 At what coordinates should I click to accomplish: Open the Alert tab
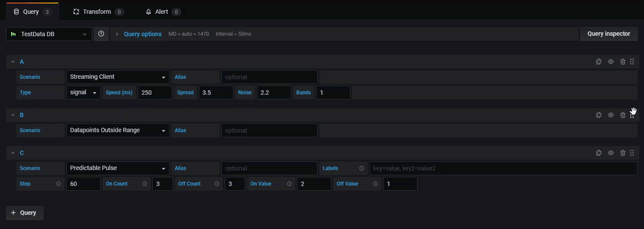163,12
